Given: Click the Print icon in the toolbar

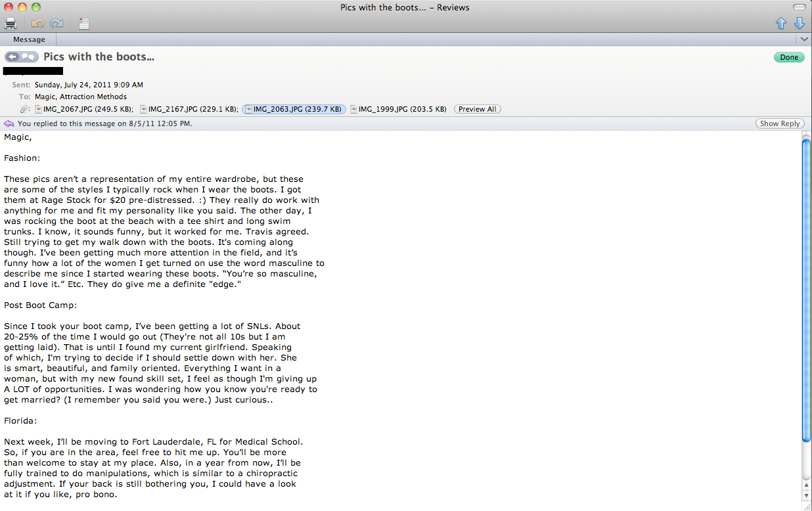Looking at the screenshot, I should (11, 24).
